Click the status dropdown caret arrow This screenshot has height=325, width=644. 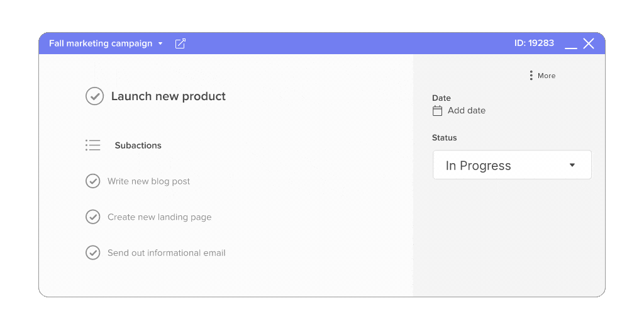click(572, 166)
